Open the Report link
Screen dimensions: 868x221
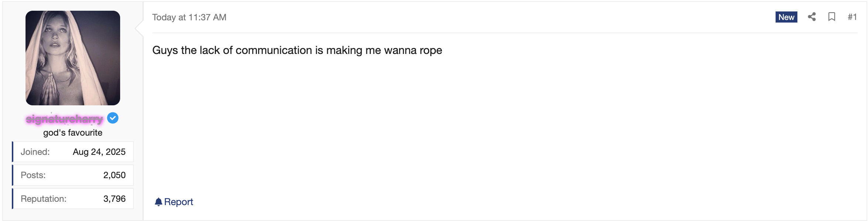(179, 202)
